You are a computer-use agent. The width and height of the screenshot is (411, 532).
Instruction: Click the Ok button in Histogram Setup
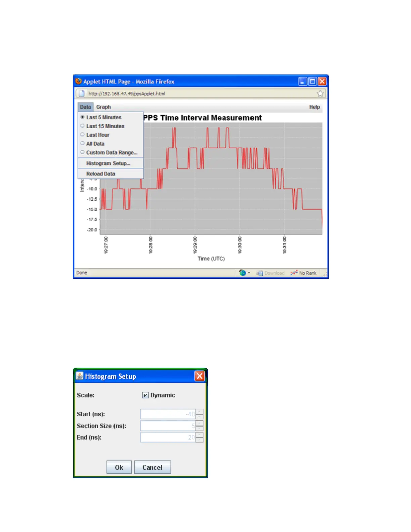pyautogui.click(x=119, y=467)
